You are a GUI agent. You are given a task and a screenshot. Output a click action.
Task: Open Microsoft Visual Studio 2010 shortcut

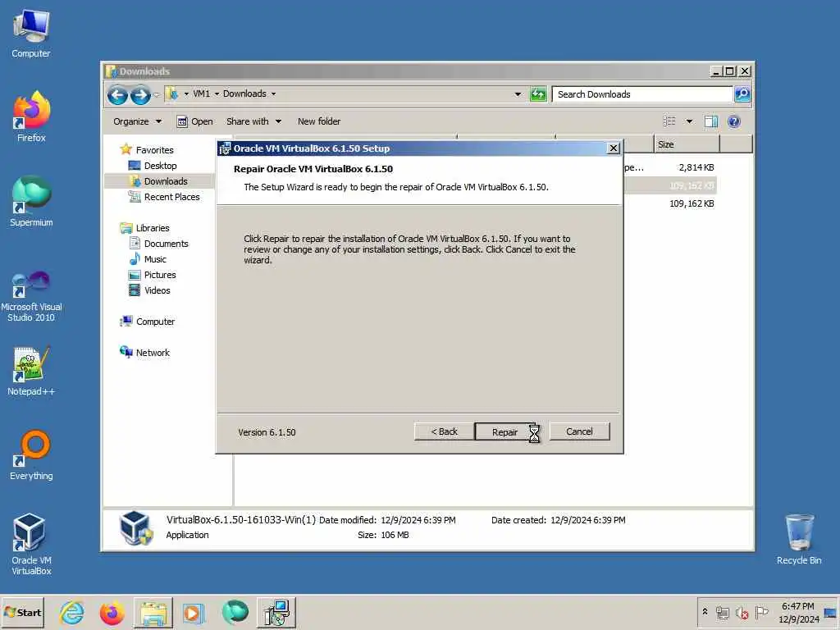[31, 295]
